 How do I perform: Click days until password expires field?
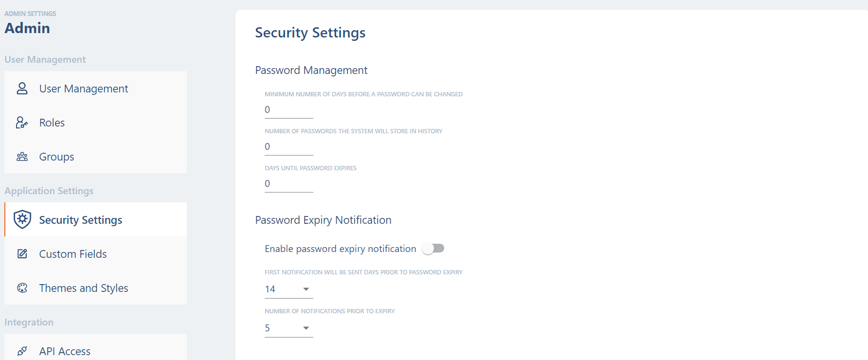click(x=289, y=183)
